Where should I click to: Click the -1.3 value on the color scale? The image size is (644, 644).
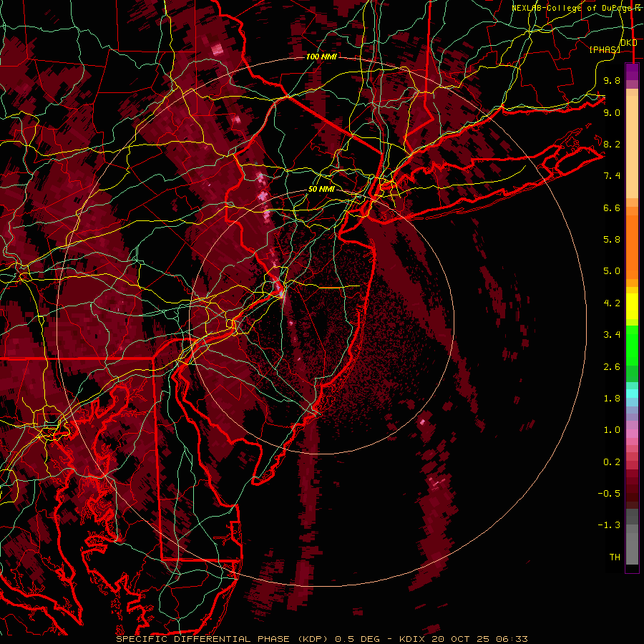pos(609,525)
